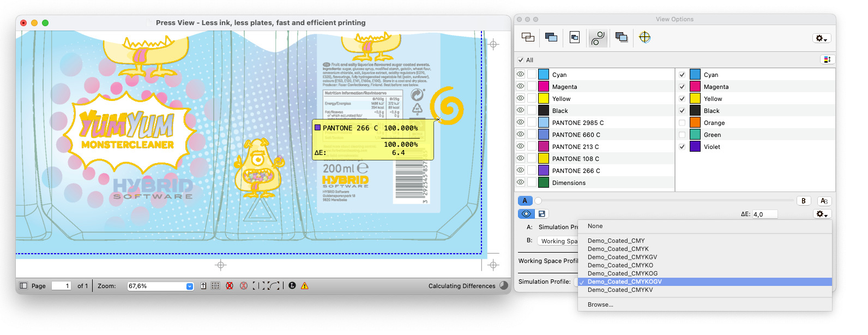
Task: Hide the Cyan separation using its eye icon
Action: click(520, 74)
